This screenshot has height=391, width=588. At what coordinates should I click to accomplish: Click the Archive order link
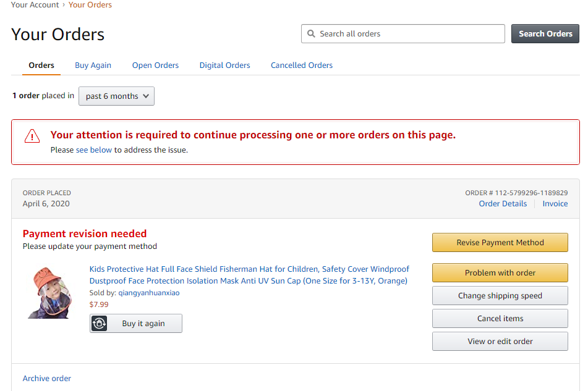pos(47,378)
